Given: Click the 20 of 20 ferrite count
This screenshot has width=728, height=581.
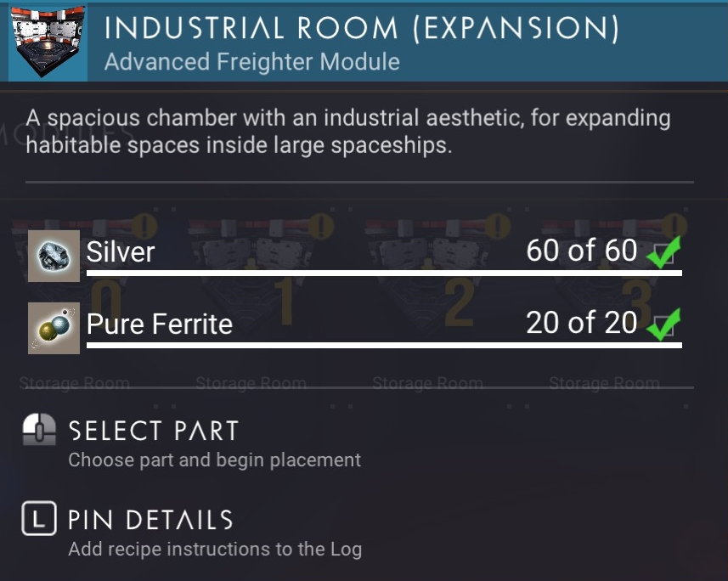Looking at the screenshot, I should [x=582, y=323].
